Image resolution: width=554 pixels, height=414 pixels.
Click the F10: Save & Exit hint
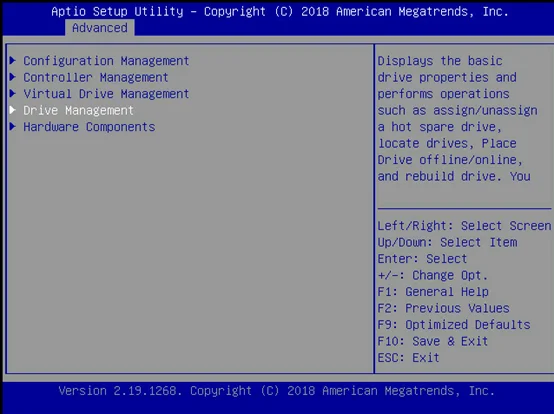point(433,341)
